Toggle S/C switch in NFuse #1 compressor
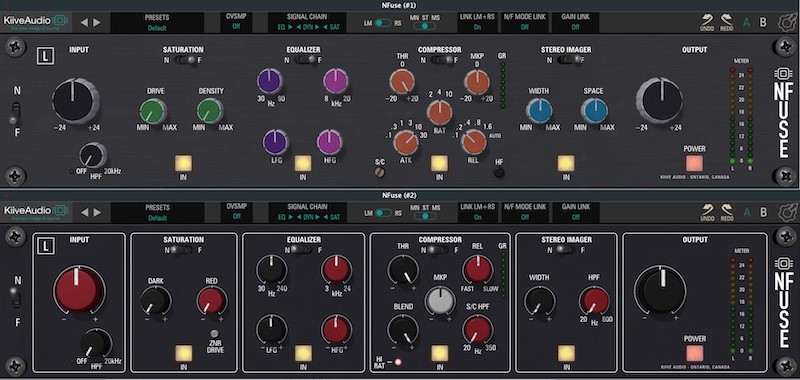The image size is (800, 380). coord(379,172)
